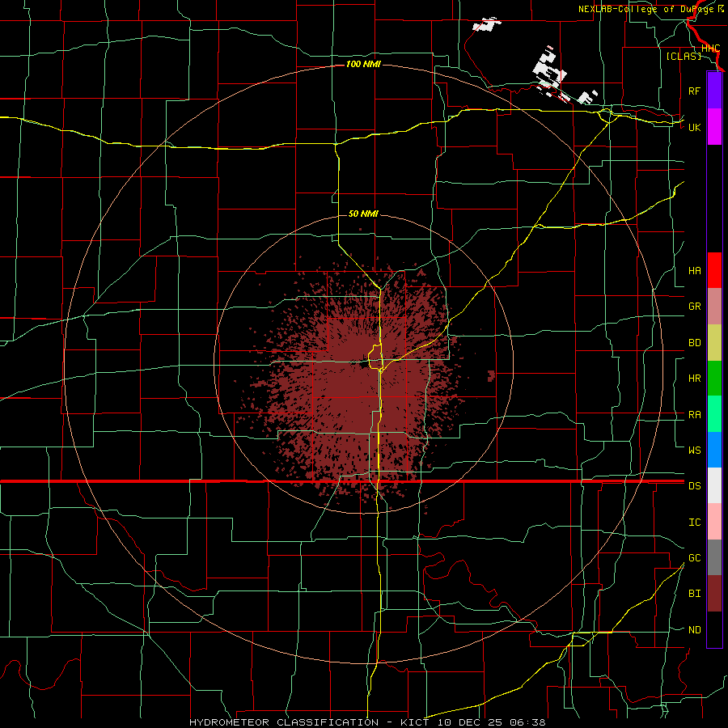Viewport: 728px width, 728px height.
Task: Click the DS white legend swatch
Action: [714, 485]
